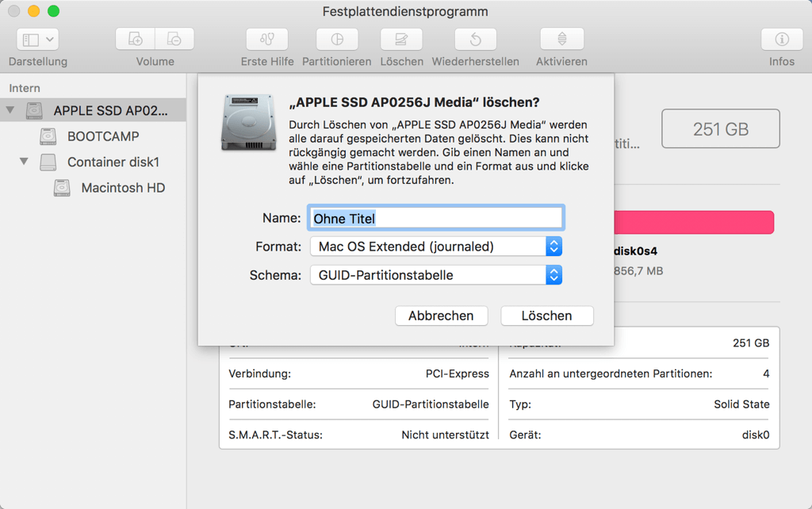This screenshot has height=509, width=812.
Task: Click the Name field with Ohne Titel
Action: (435, 218)
